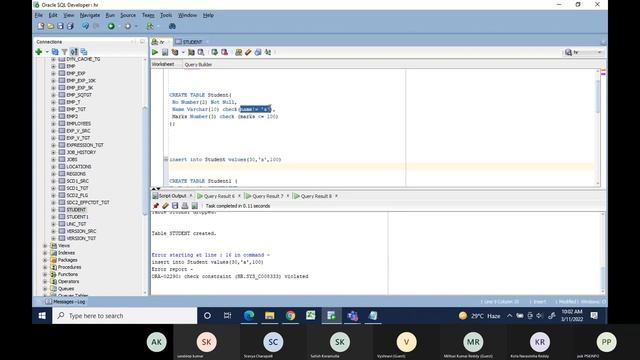Click the Unshared SQL Worksheet icon
The width and height of the screenshot is (640, 360).
(238, 52)
